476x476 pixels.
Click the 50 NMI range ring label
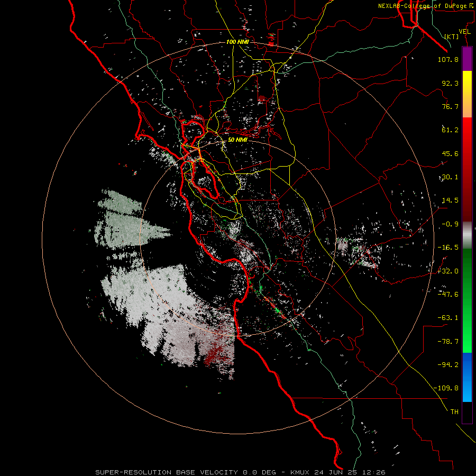[x=237, y=140]
